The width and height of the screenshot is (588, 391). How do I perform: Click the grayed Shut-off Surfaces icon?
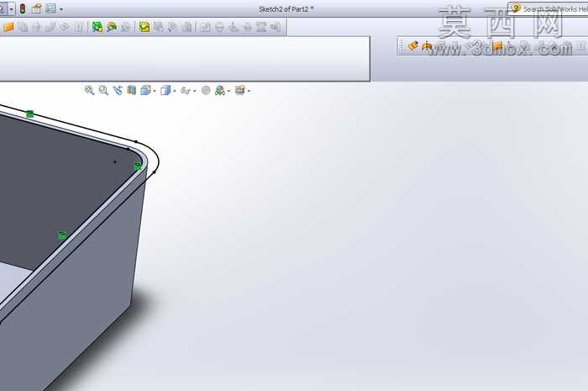click(x=234, y=27)
